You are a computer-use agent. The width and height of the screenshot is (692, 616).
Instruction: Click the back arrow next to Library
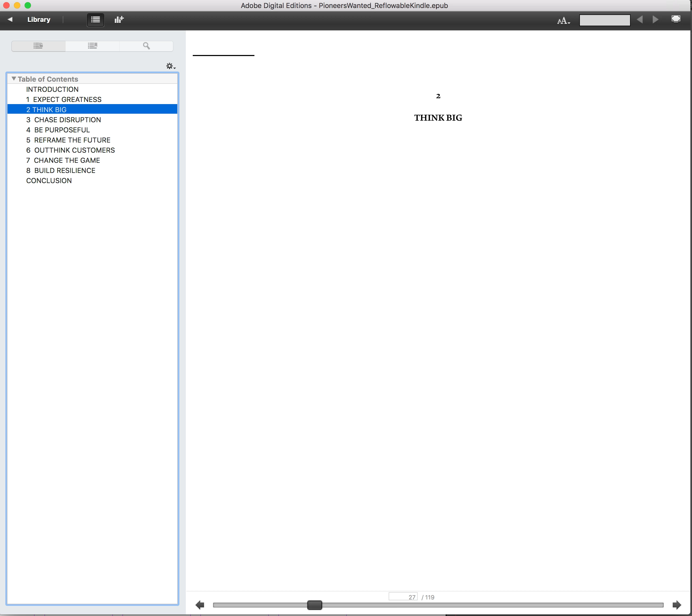[x=10, y=20]
